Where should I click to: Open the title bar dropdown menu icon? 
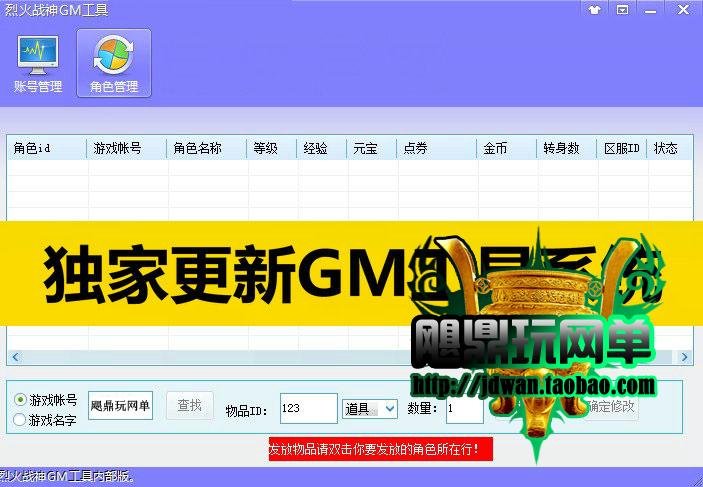[x=622, y=9]
